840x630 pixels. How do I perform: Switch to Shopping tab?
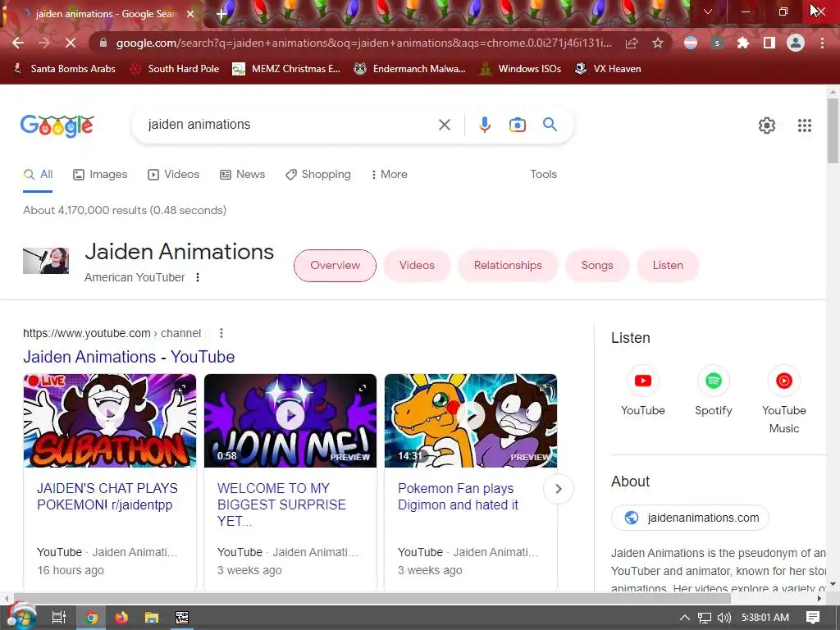pyautogui.click(x=318, y=174)
